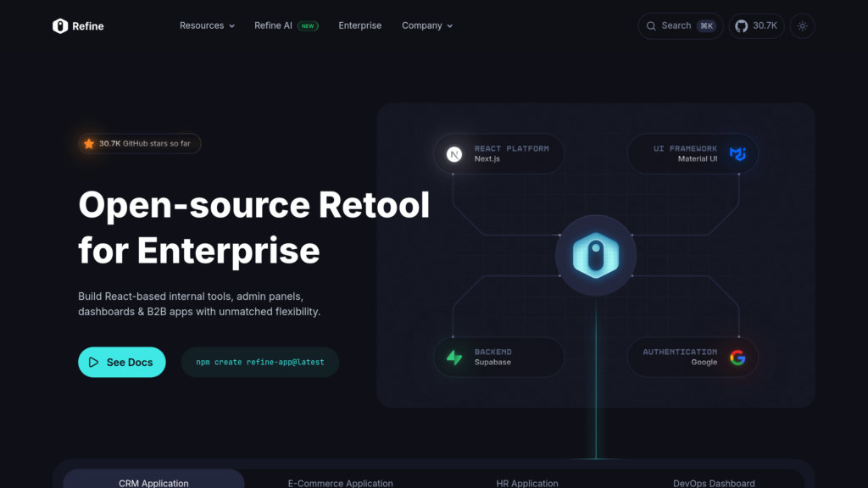This screenshot has height=488, width=868.
Task: Open the Enterprise menu item
Action: [360, 25]
